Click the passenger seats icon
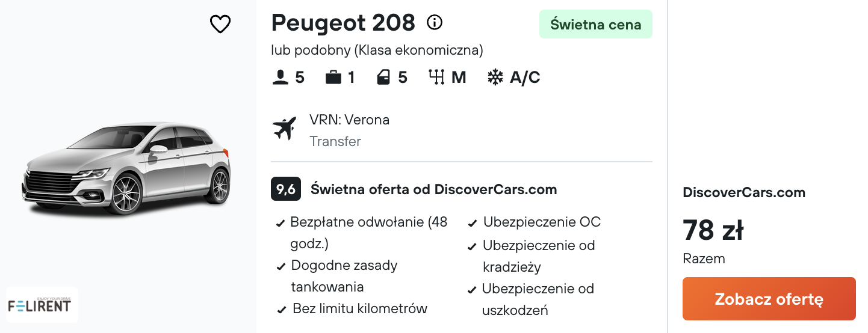The height and width of the screenshot is (333, 868). point(281,78)
